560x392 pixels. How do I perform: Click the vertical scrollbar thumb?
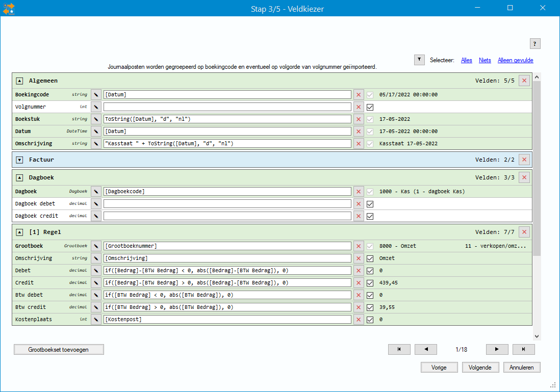[x=537, y=168]
